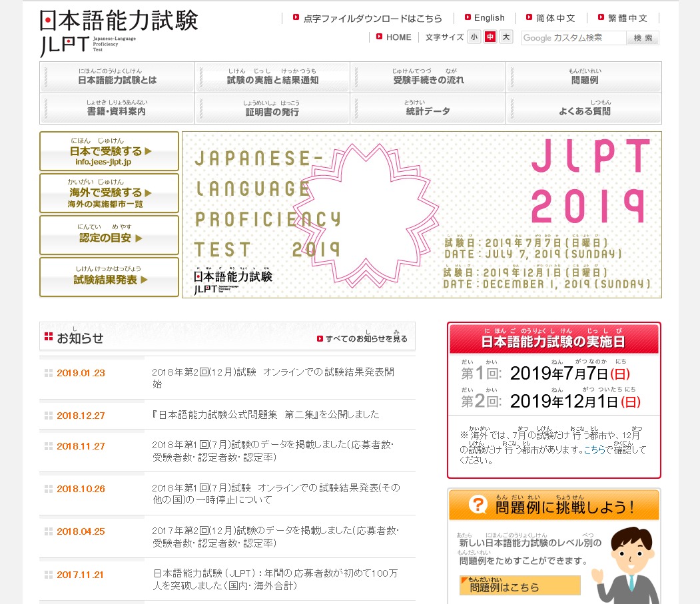
Task: Focus the Google カスタム検索 search field
Action: [574, 38]
